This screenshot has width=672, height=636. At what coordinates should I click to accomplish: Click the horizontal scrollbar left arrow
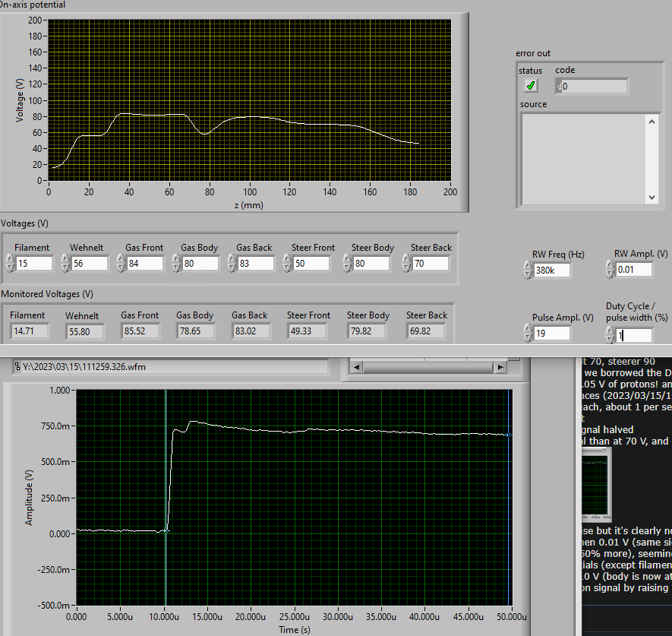(x=355, y=367)
